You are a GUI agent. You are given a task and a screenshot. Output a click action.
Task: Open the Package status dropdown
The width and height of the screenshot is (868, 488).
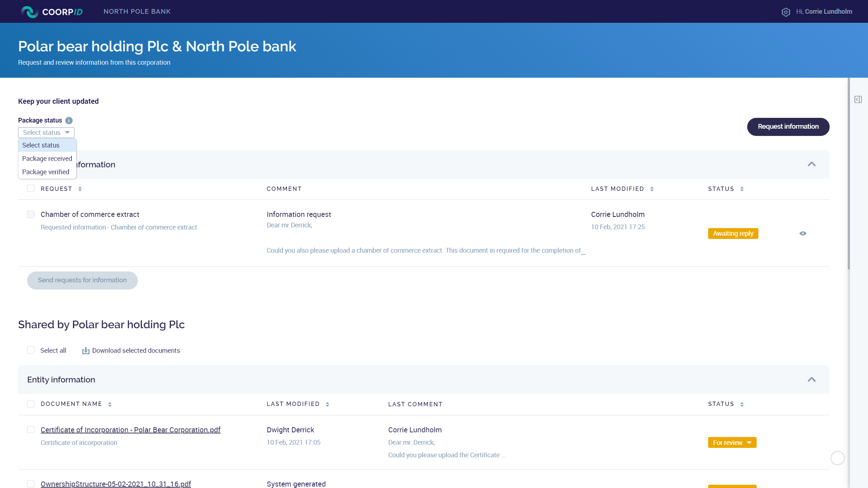46,133
